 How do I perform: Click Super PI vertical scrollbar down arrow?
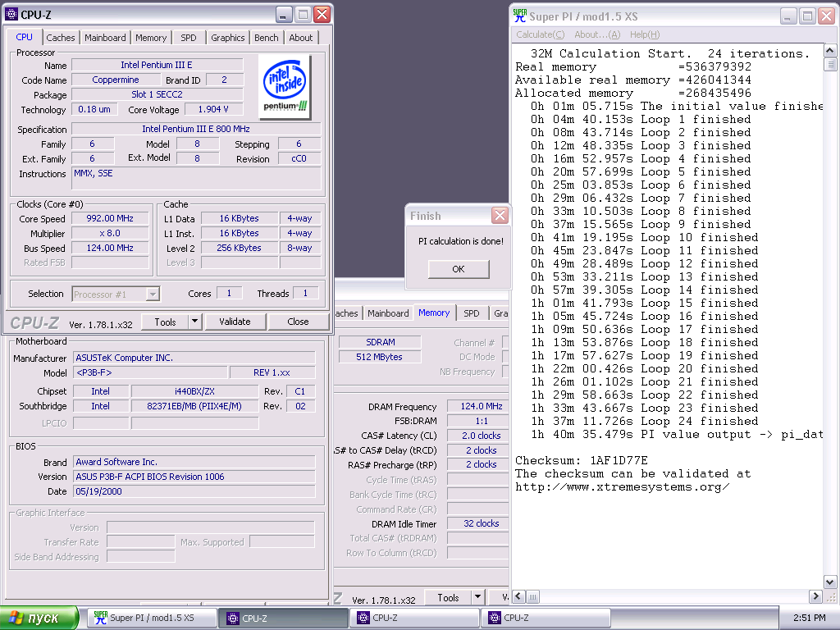tap(830, 582)
